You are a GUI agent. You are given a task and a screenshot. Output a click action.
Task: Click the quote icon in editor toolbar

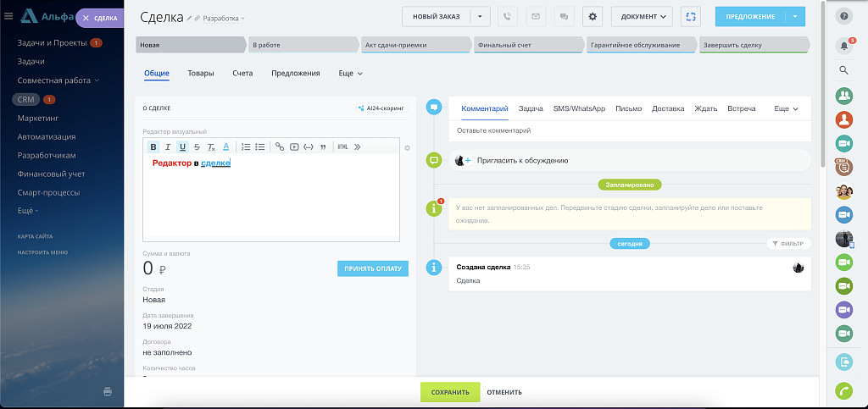click(322, 146)
